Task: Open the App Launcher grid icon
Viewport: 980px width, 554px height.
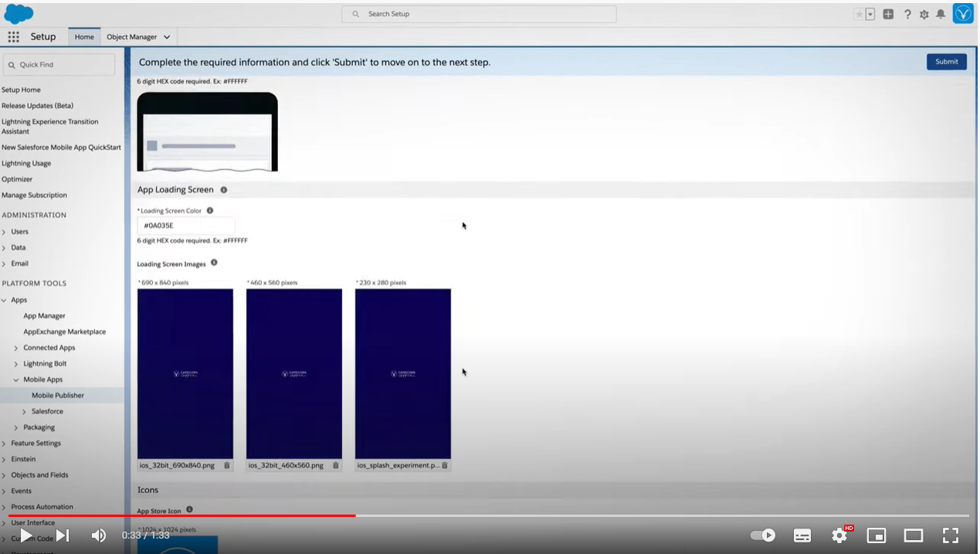Action: [x=13, y=37]
